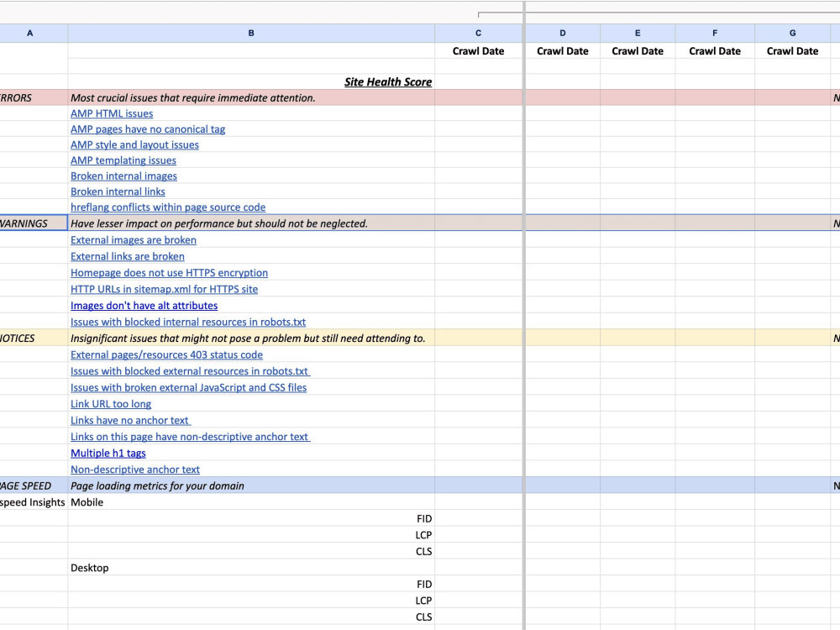Select the ERRORS section label cell

34,98
